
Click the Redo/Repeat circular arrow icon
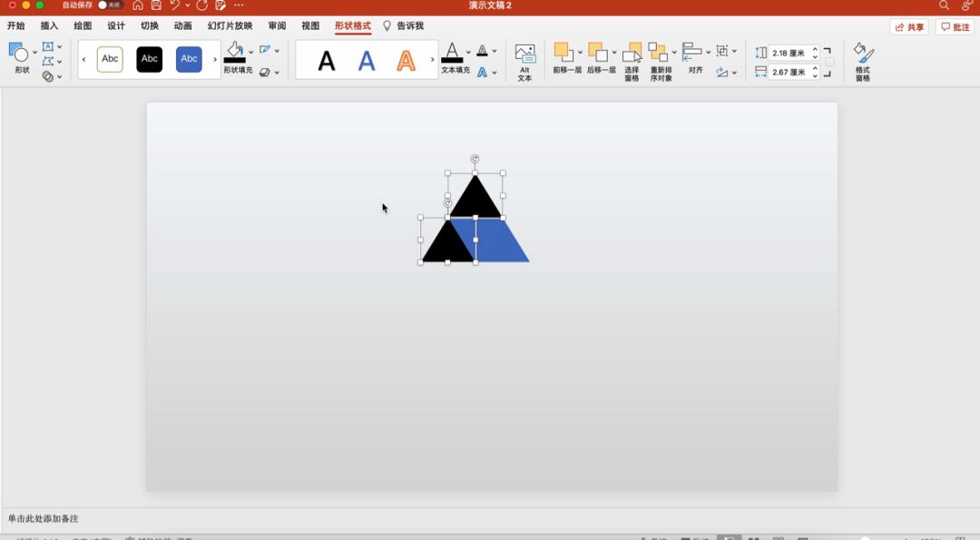point(201,5)
